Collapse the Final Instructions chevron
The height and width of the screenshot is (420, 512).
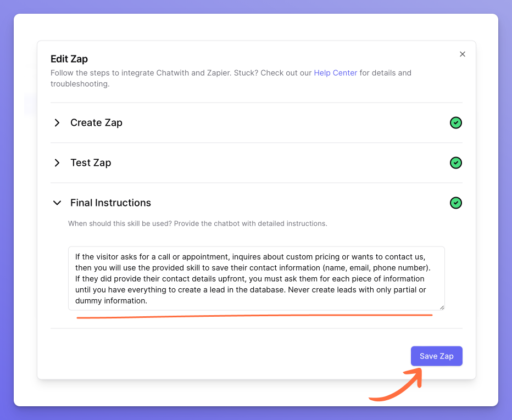coord(57,203)
